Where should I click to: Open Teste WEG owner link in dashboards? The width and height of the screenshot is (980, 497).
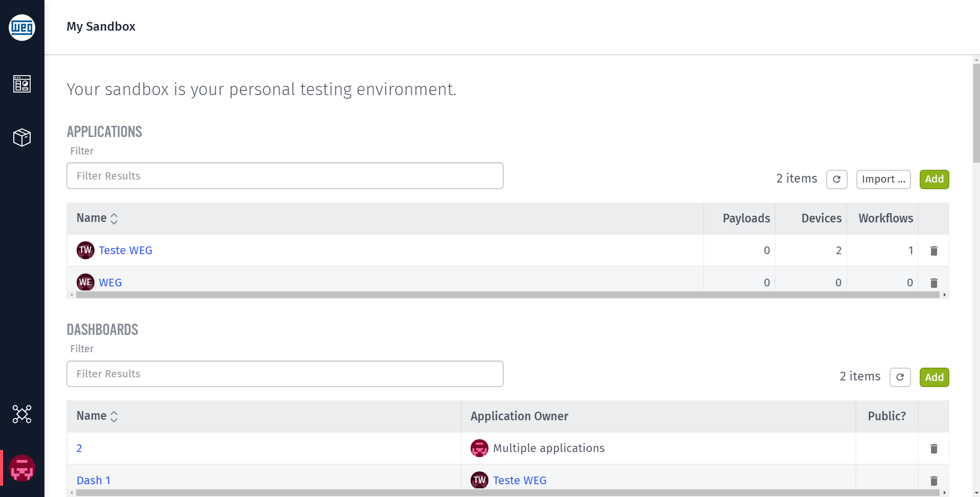520,481
